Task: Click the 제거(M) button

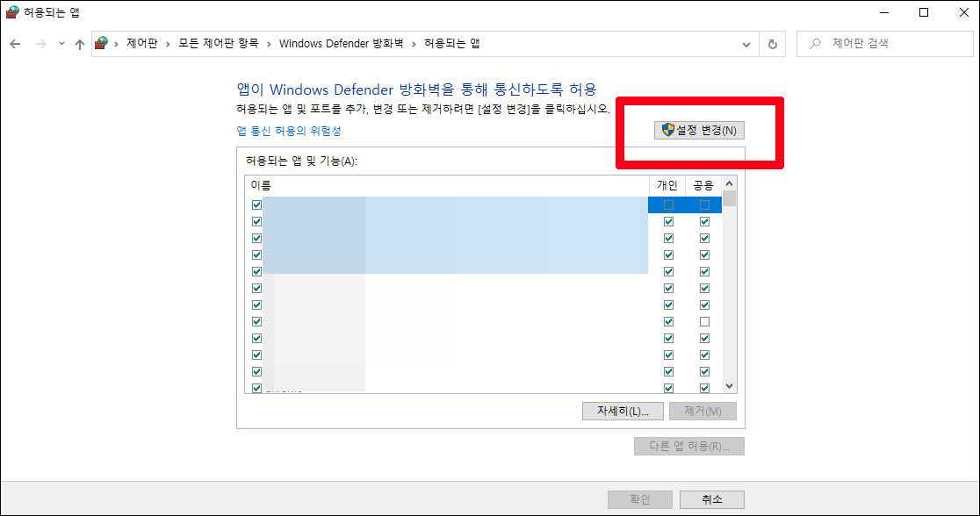Action: tap(703, 411)
